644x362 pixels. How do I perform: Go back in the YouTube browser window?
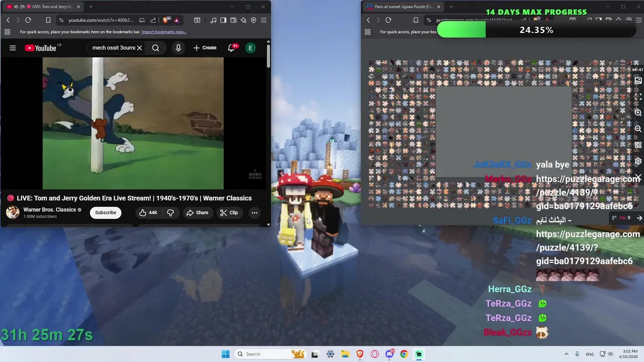(x=8, y=20)
